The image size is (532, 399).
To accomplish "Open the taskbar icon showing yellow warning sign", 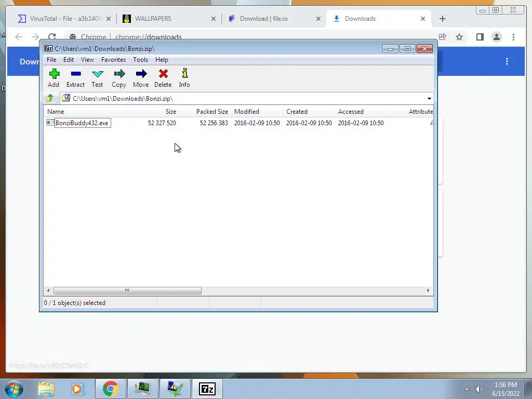I will point(175,389).
